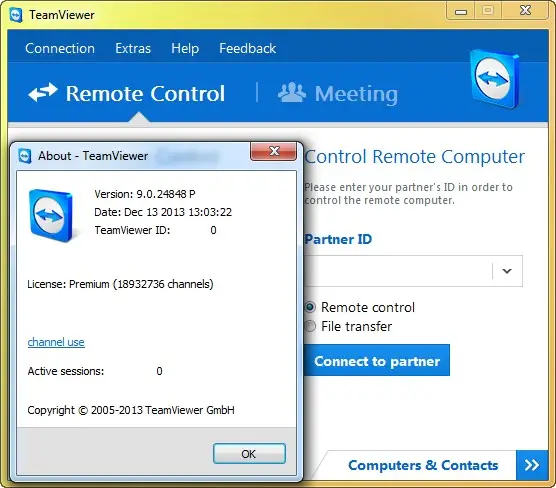Open the Partner ID dropdown arrow
The height and width of the screenshot is (488, 556).
[x=507, y=271]
